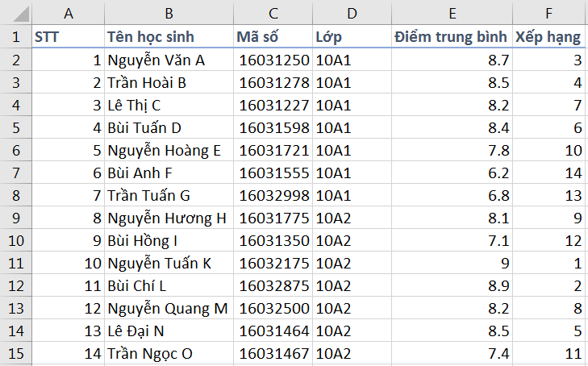Click the 'Tên học sinh' header cell
This screenshot has height=366, width=588.
pyautogui.click(x=169, y=37)
